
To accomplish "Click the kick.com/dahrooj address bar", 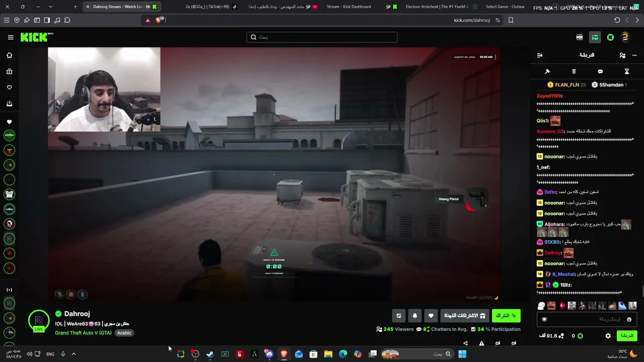I will click(322, 20).
